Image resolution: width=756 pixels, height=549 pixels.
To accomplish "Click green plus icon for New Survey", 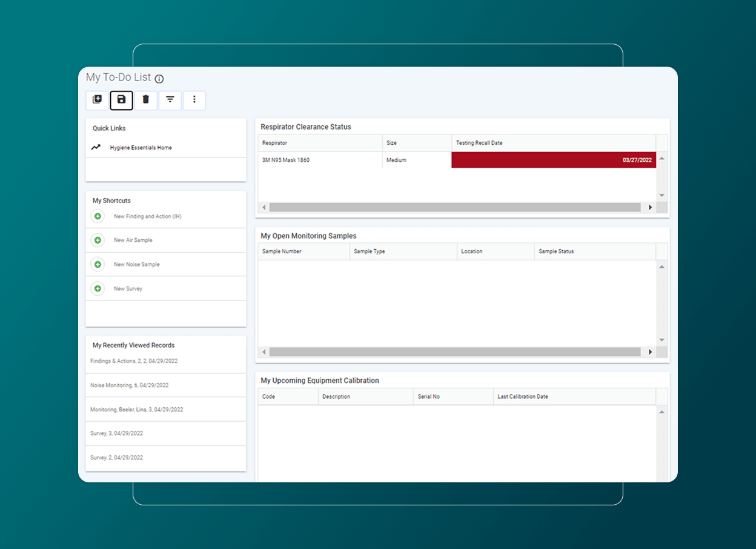I will point(98,289).
